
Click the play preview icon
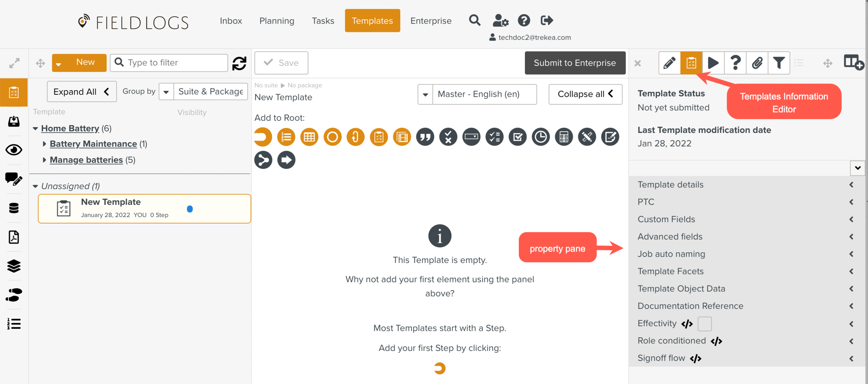713,63
